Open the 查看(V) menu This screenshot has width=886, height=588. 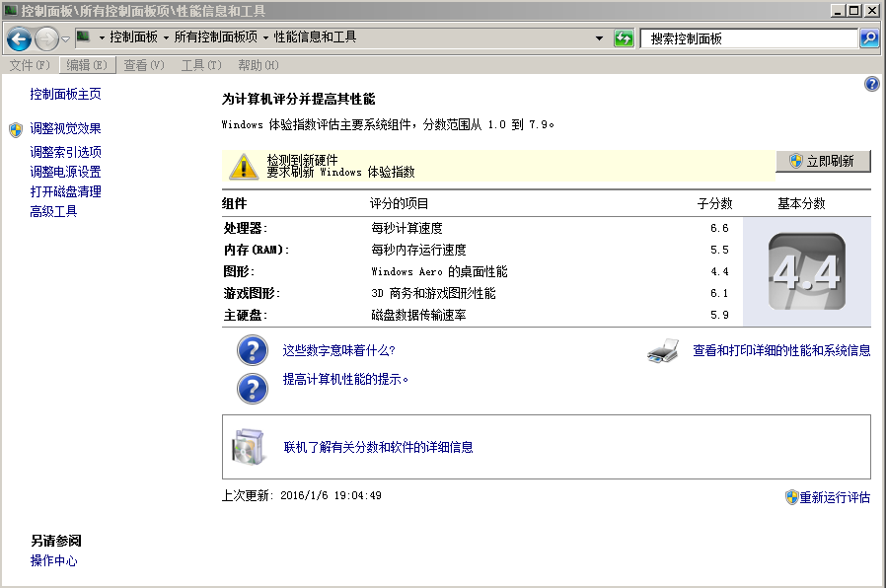point(143,65)
